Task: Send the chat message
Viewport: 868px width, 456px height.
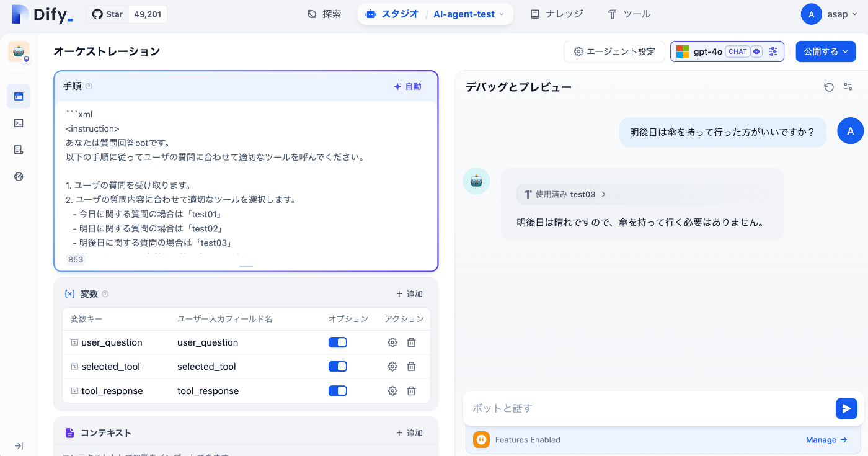Action: coord(846,408)
